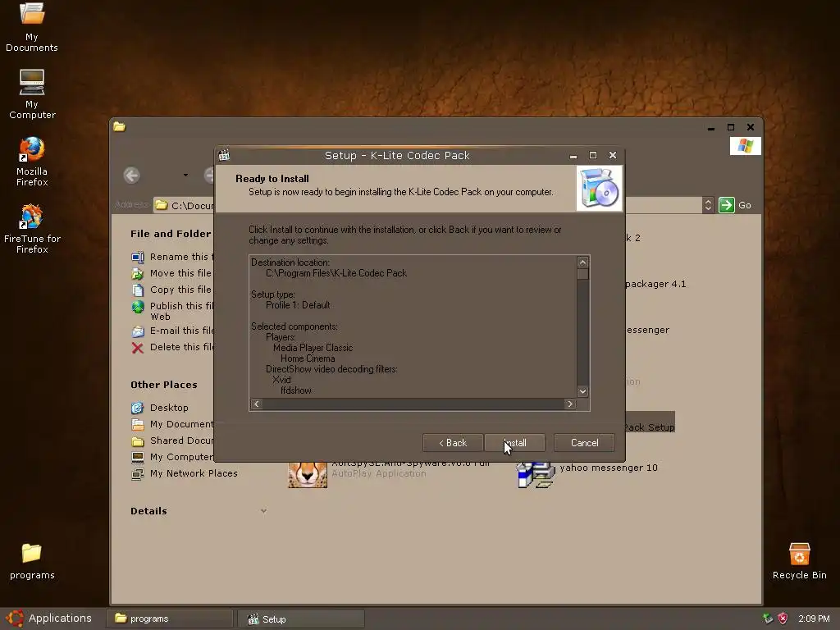Click Move this file task link
This screenshot has height=630, width=840.
(x=180, y=273)
